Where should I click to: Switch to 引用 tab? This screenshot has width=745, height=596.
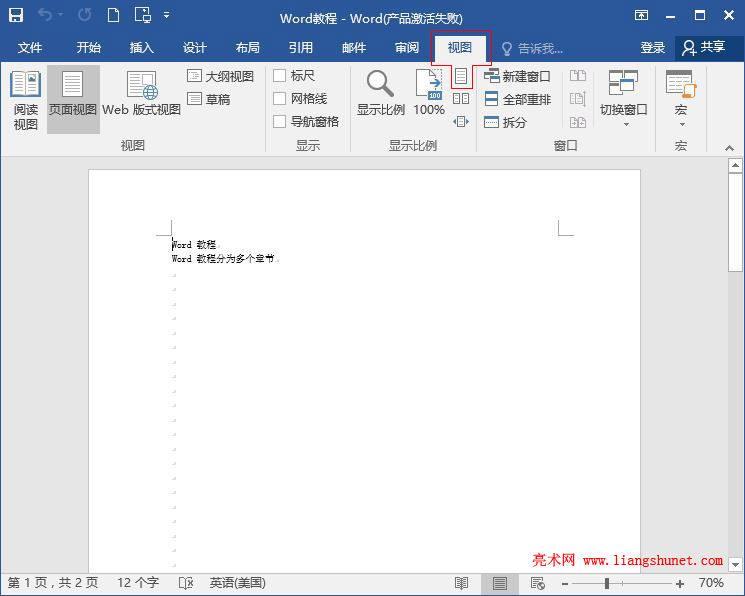coord(301,48)
